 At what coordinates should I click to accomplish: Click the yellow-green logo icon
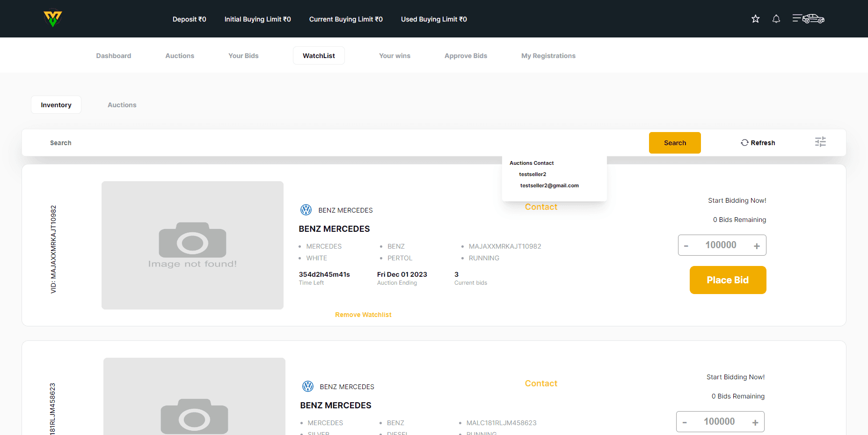[53, 19]
